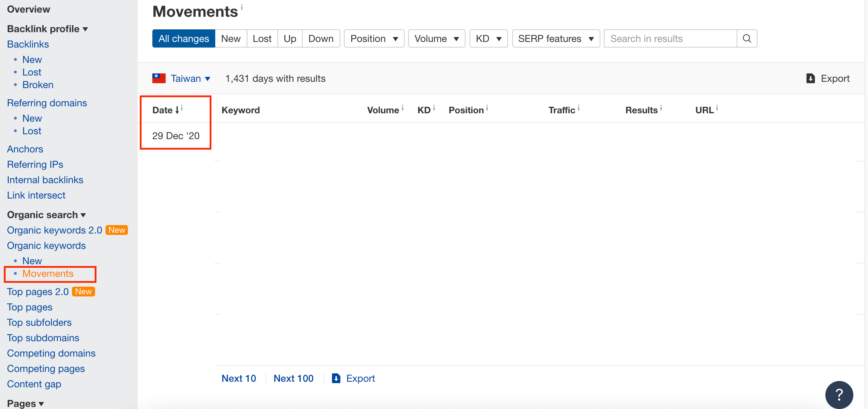Click the bottom Export link
Screen dimensions: 868x409
tap(353, 378)
